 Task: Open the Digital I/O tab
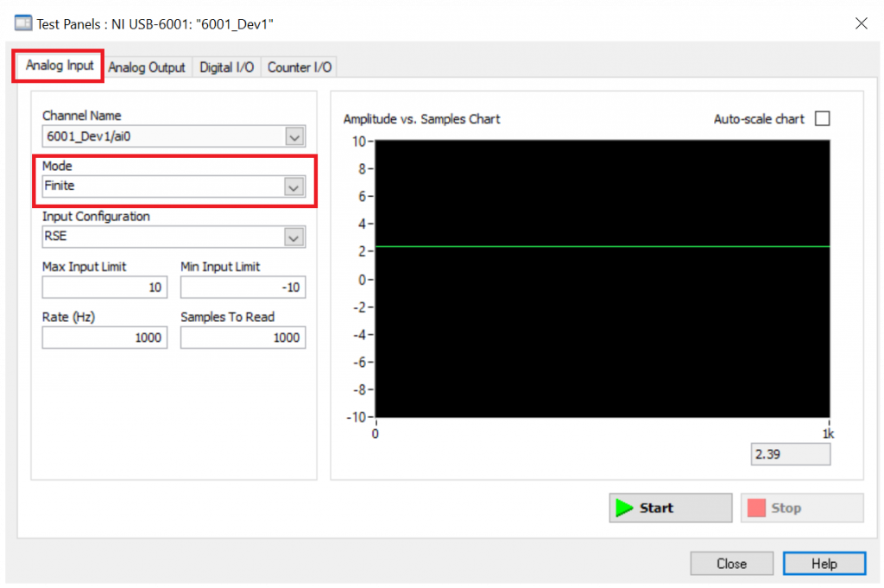point(226,67)
